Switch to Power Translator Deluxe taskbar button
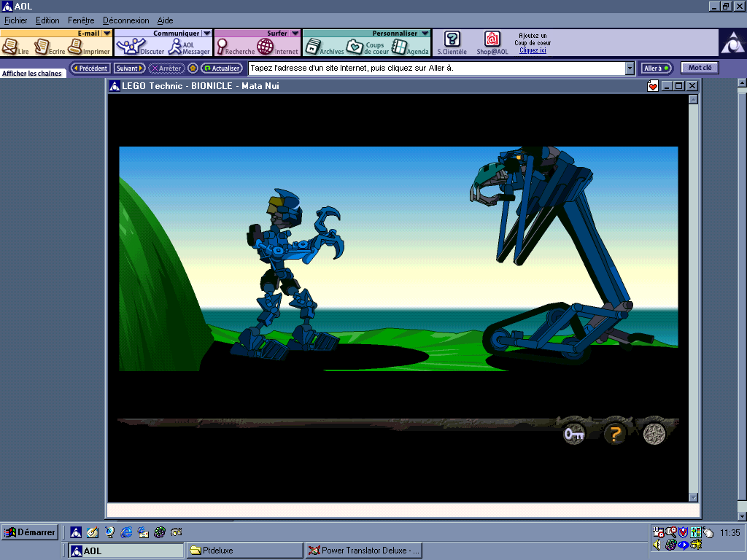The width and height of the screenshot is (747, 560). 364,551
